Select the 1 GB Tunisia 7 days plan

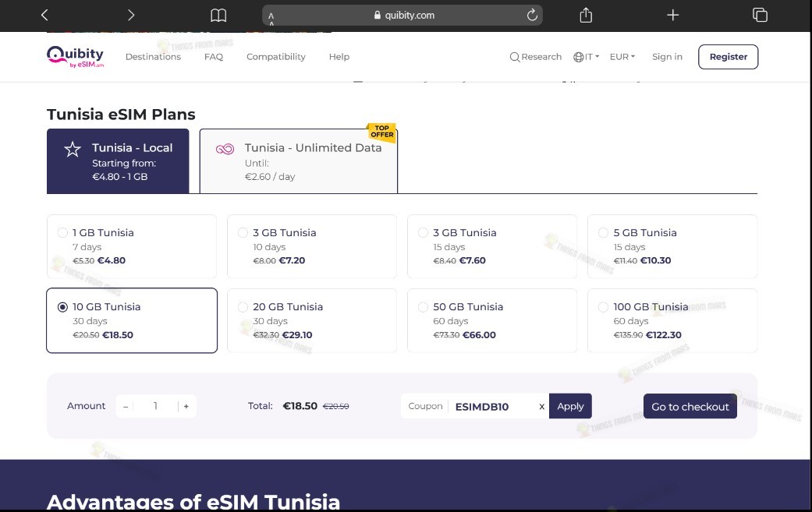[x=132, y=247]
